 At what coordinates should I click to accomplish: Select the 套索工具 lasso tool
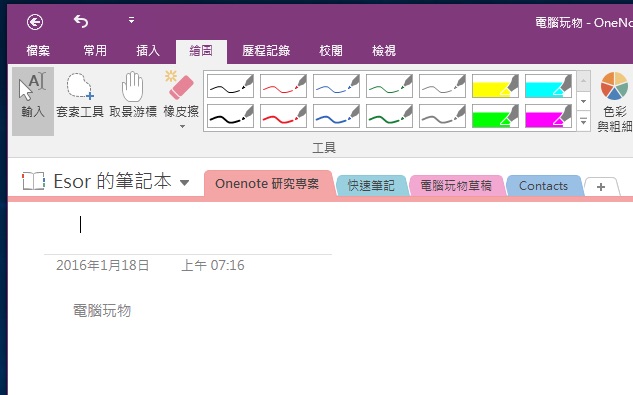coord(80,96)
